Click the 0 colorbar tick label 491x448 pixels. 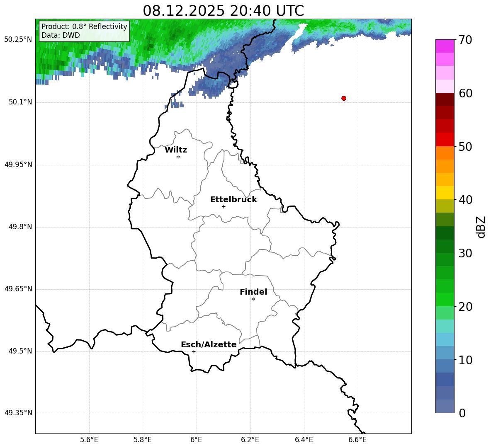pyautogui.click(x=462, y=413)
